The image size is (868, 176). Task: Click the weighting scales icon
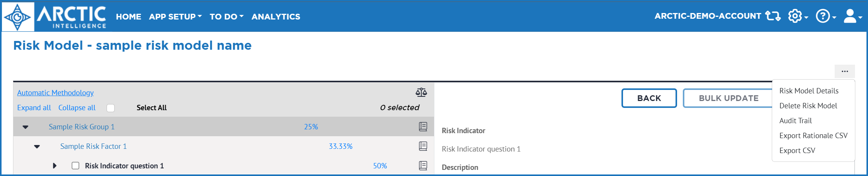pos(421,92)
